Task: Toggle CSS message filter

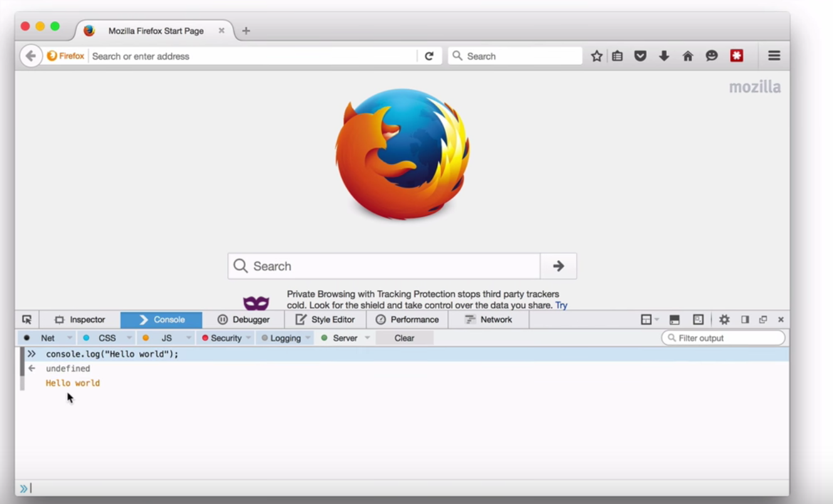Action: tap(102, 338)
